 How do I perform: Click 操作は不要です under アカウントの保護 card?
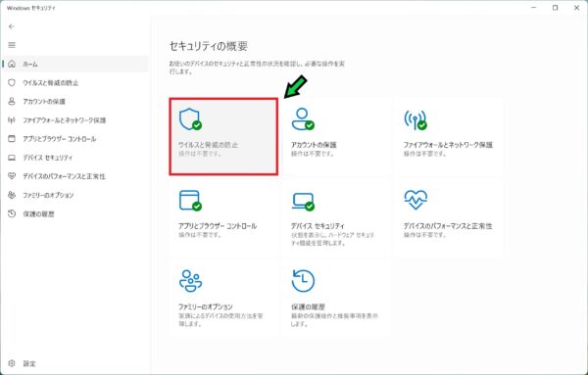(313, 154)
